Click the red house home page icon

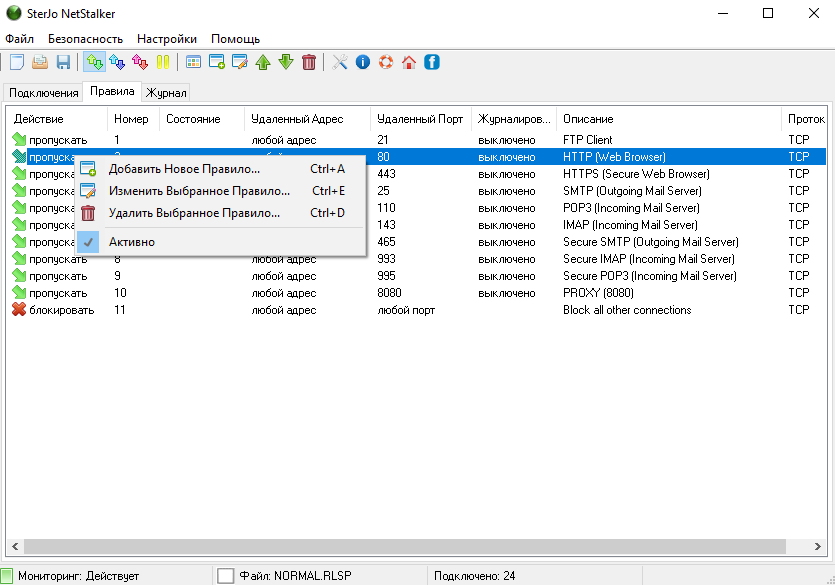409,62
